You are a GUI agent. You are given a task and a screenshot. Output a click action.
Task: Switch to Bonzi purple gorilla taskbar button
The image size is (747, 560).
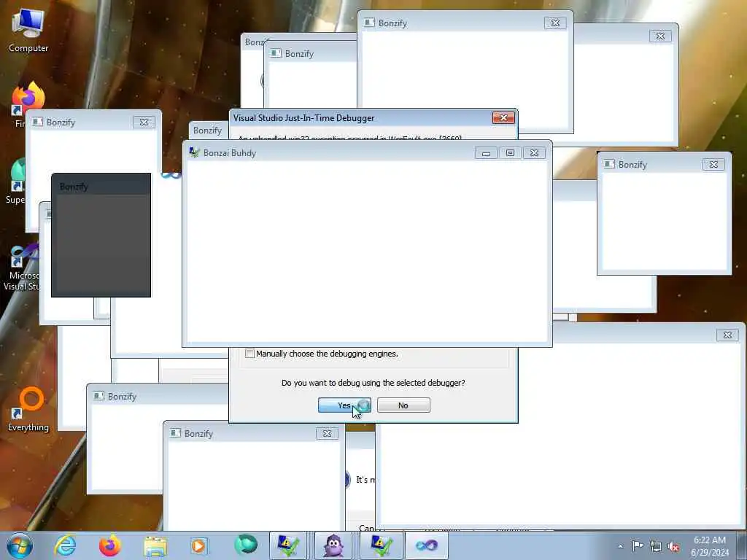(x=333, y=545)
